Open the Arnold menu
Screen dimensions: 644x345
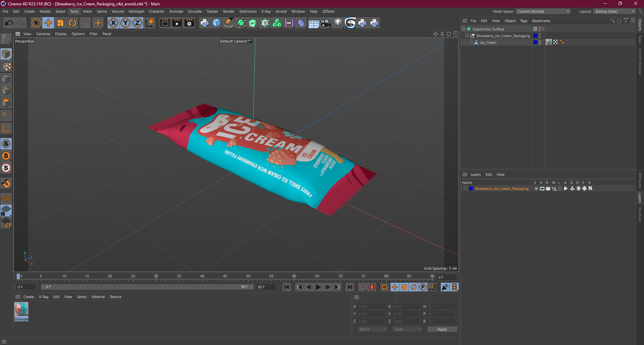pyautogui.click(x=281, y=11)
